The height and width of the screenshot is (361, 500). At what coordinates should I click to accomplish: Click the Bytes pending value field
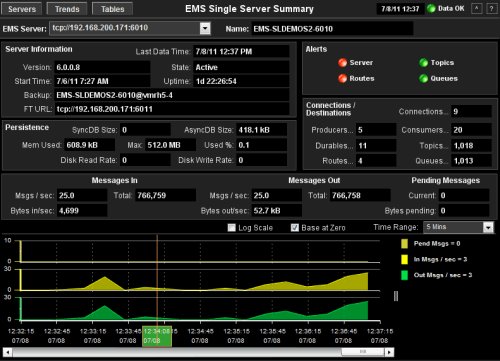(464, 211)
